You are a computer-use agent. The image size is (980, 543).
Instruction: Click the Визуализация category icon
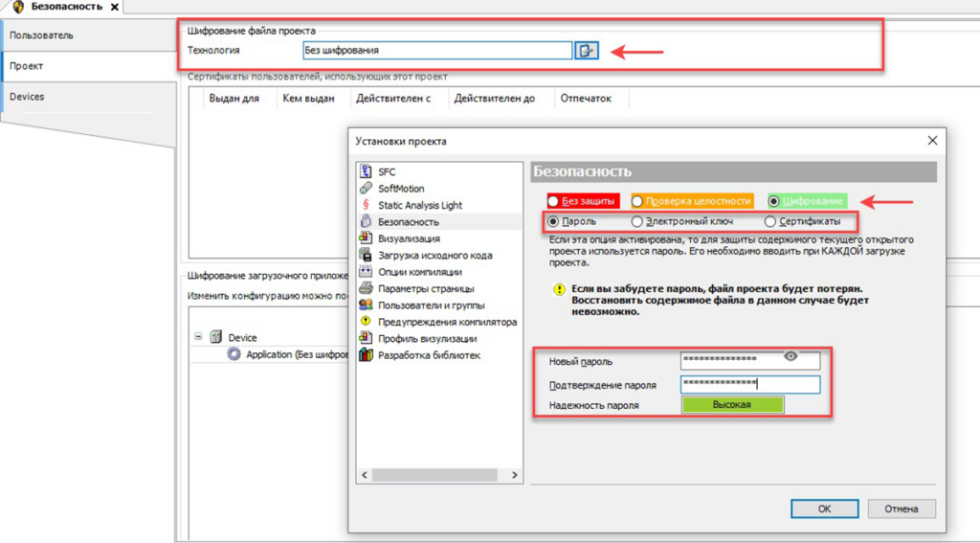pyautogui.click(x=365, y=238)
